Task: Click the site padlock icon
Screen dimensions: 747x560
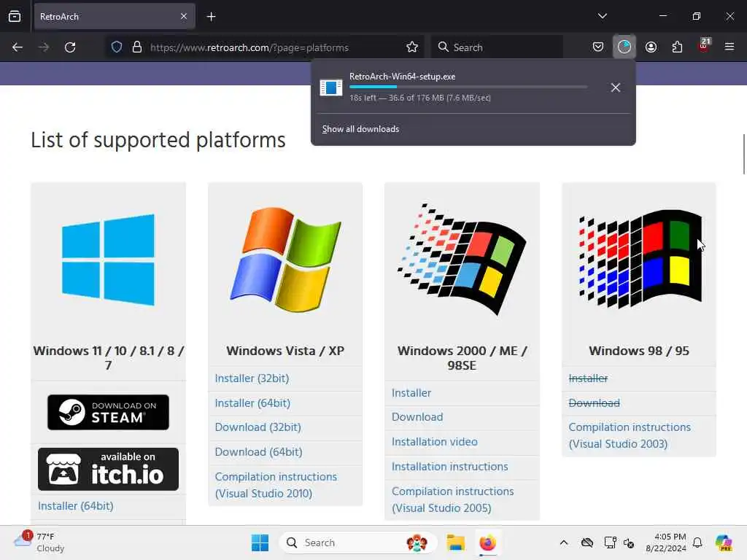Action: click(x=137, y=47)
